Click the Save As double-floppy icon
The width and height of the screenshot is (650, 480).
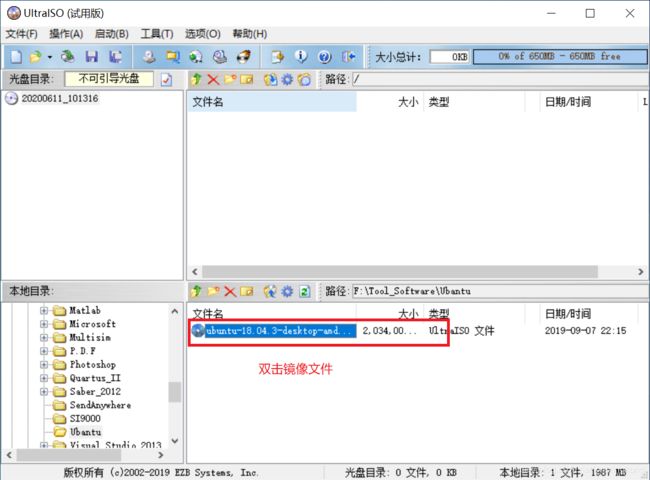[x=115, y=56]
